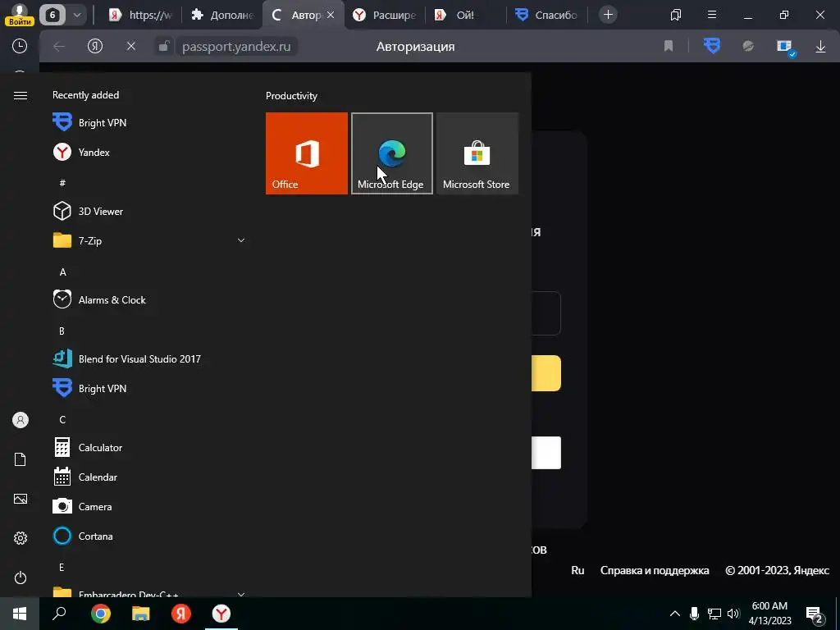
Task: Switch to the Ой! tab
Action: (x=465, y=15)
